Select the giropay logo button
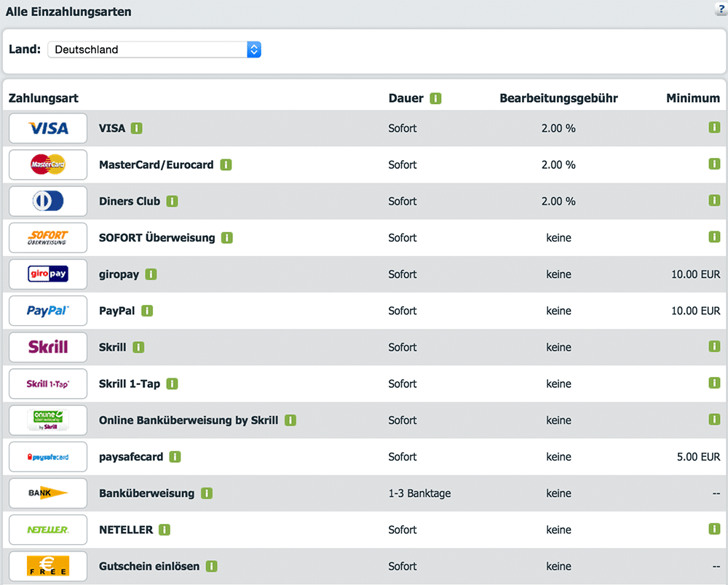 pyautogui.click(x=48, y=274)
